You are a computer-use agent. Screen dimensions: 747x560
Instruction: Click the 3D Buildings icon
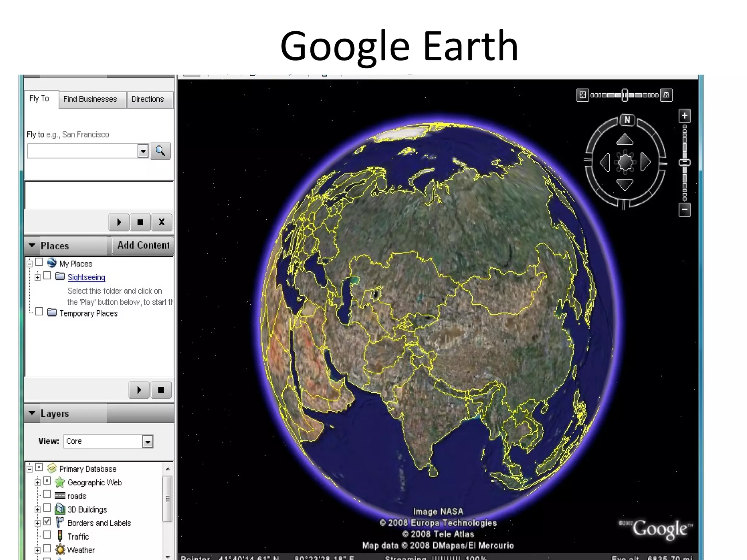[x=60, y=509]
